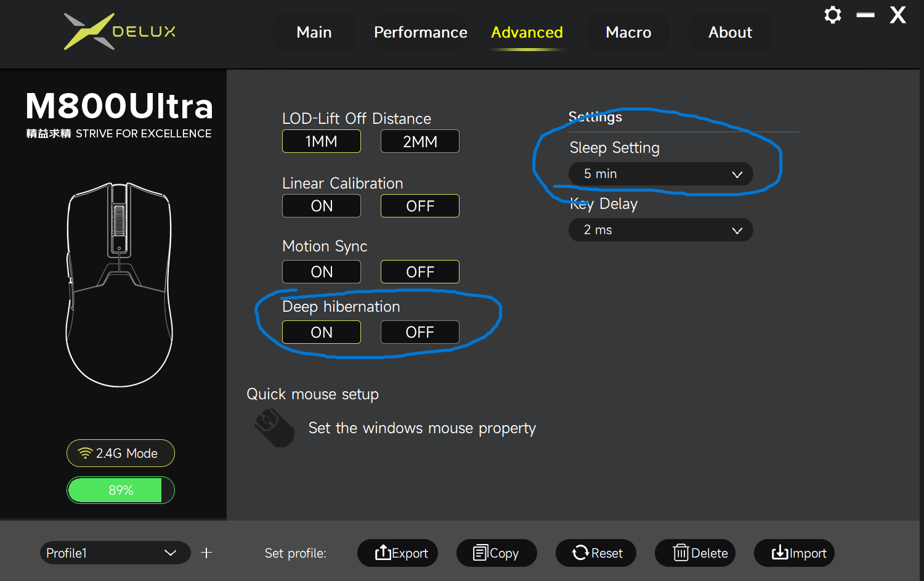Click the 89% battery level bar
Image resolution: width=924 pixels, height=581 pixels.
pos(121,490)
